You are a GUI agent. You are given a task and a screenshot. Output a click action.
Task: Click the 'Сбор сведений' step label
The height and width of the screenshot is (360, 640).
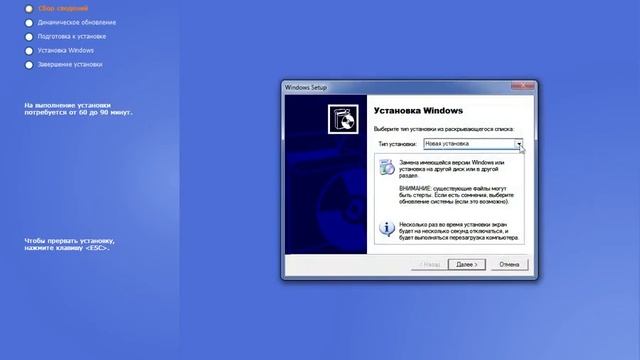click(x=63, y=8)
